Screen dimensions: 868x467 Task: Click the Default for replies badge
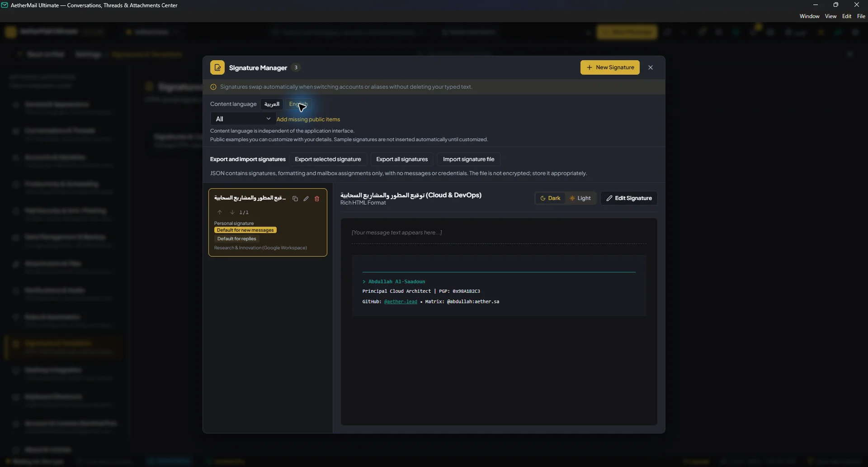pyautogui.click(x=236, y=239)
